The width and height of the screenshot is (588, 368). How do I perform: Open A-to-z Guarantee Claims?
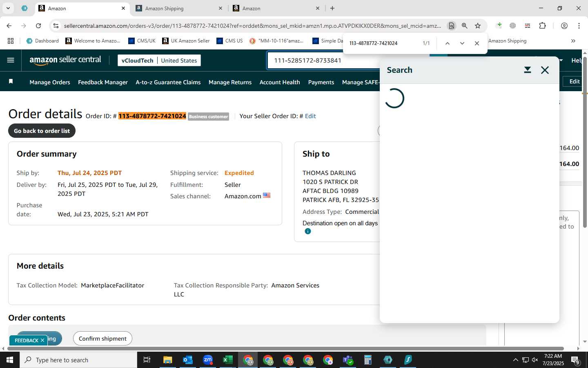(x=168, y=82)
